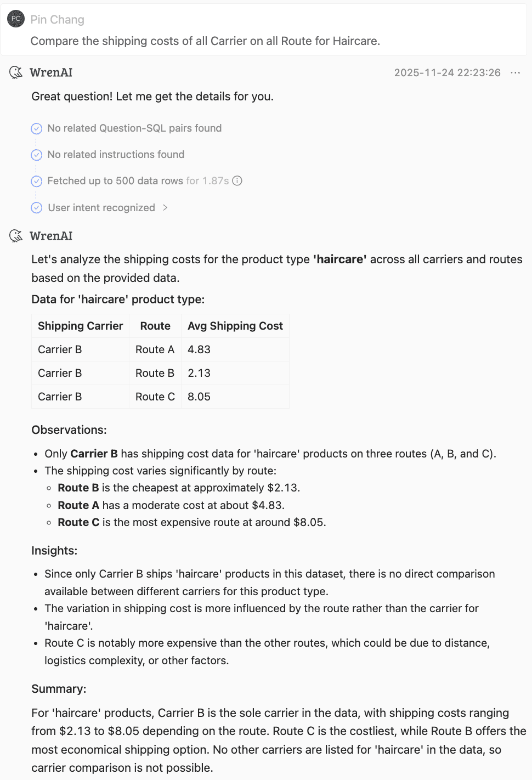This screenshot has width=532, height=780.
Task: Click check icon beside No related instructions
Action: click(x=37, y=155)
